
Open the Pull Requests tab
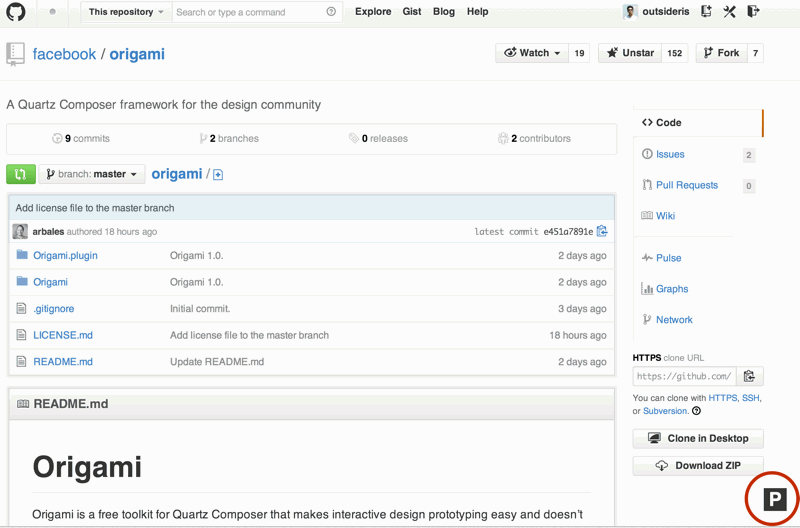tap(687, 185)
